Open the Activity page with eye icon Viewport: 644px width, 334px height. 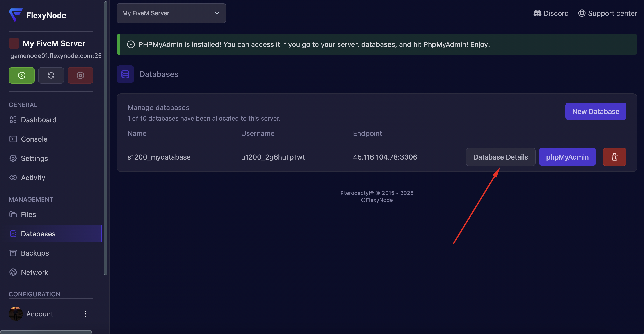(x=33, y=178)
